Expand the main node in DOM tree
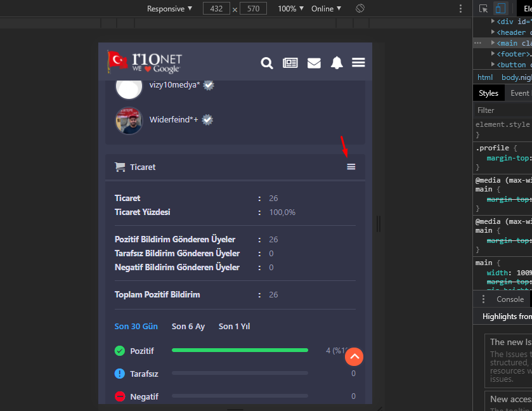The width and height of the screenshot is (532, 411). tap(493, 42)
